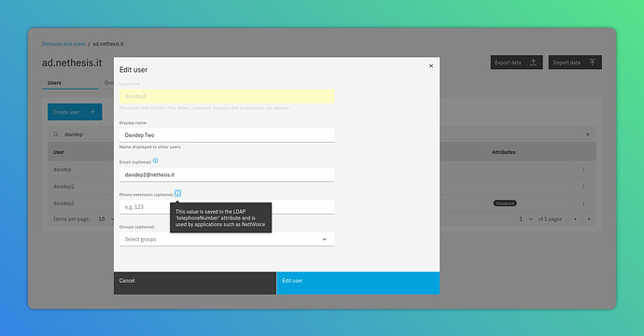The width and height of the screenshot is (644, 336).
Task: Click the Email input field
Action: coord(227,175)
